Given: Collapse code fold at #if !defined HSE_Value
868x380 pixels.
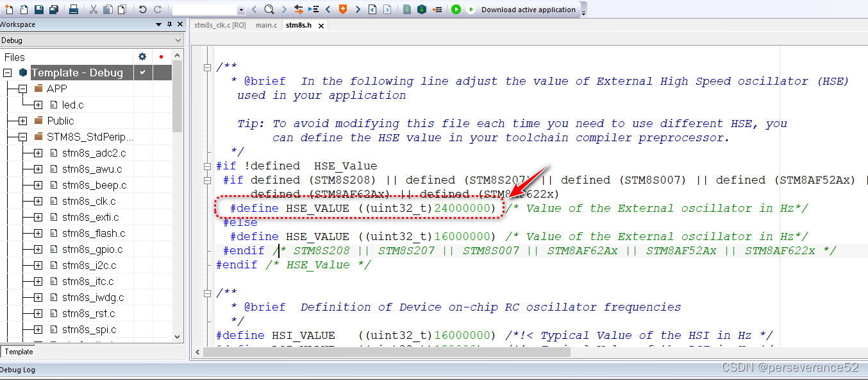Looking at the screenshot, I should tap(207, 166).
